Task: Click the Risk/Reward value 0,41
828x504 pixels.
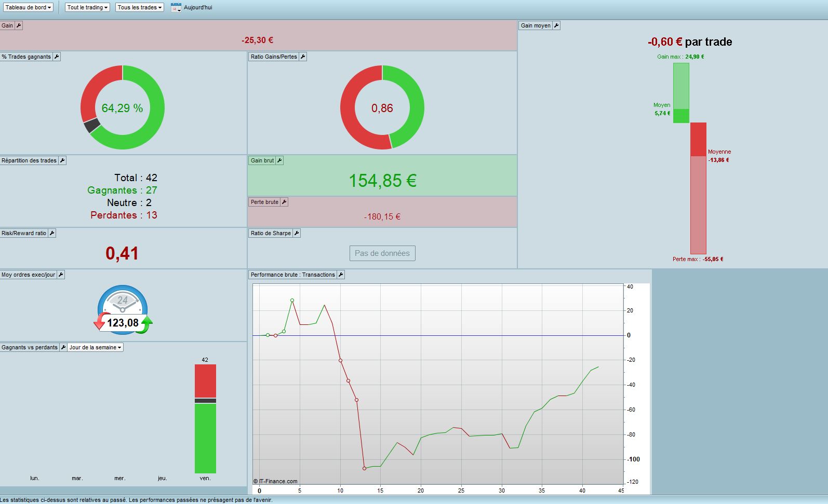Action: click(122, 253)
